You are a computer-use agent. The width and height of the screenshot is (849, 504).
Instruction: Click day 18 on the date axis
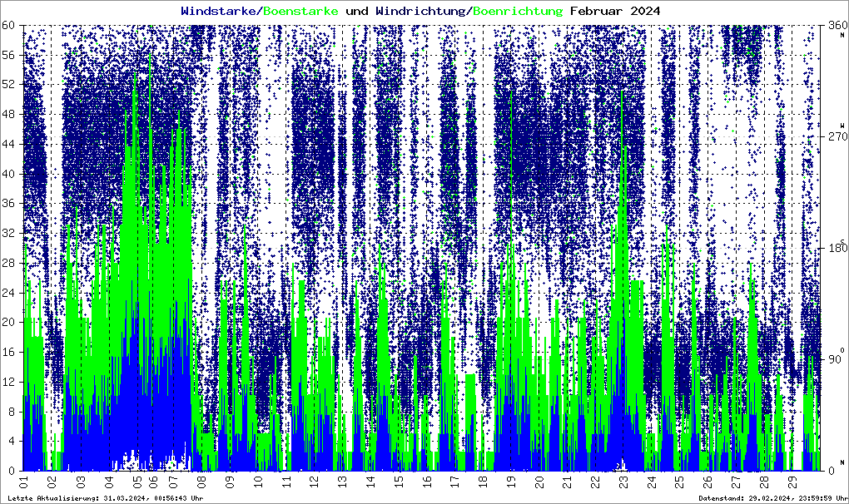click(483, 482)
